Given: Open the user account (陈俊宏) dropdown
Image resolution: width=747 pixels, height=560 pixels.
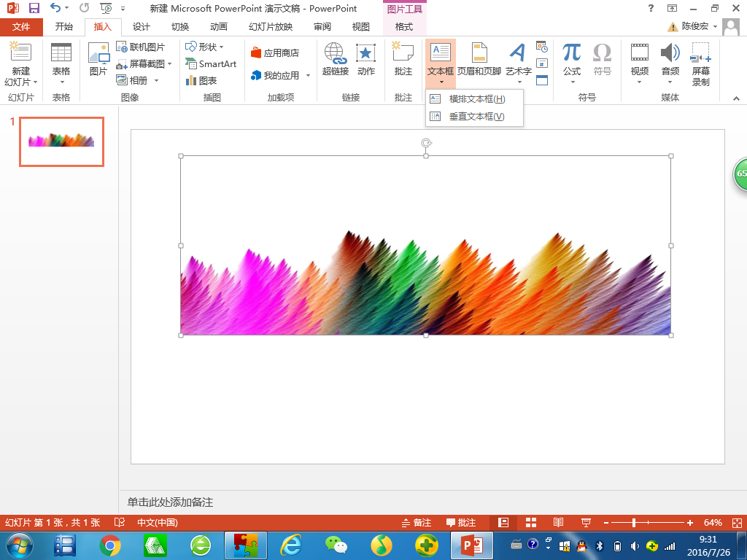Looking at the screenshot, I should (715, 27).
